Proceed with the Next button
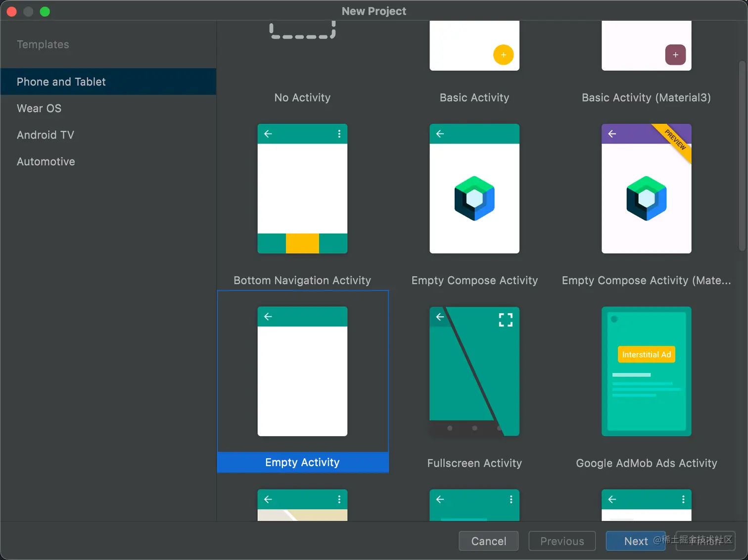748x560 pixels. 636,541
